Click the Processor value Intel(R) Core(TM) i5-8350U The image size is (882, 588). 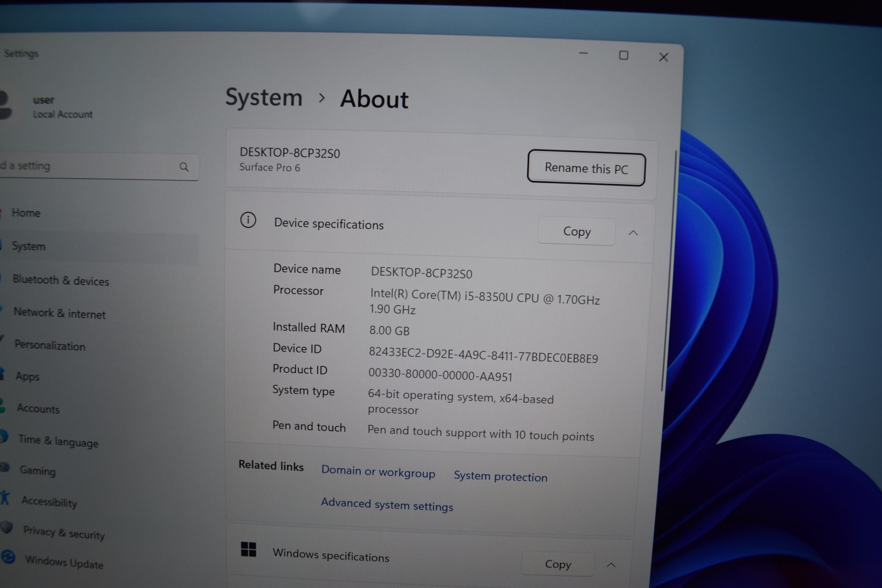485,302
